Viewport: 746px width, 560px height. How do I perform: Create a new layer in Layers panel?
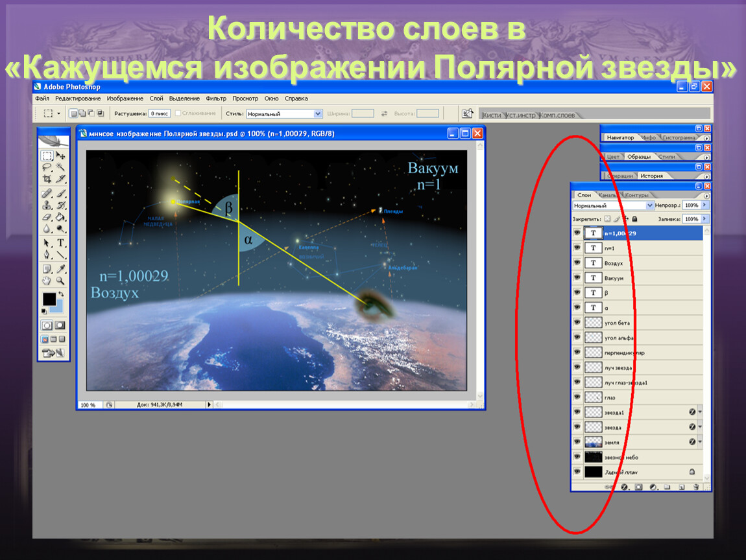click(x=682, y=487)
